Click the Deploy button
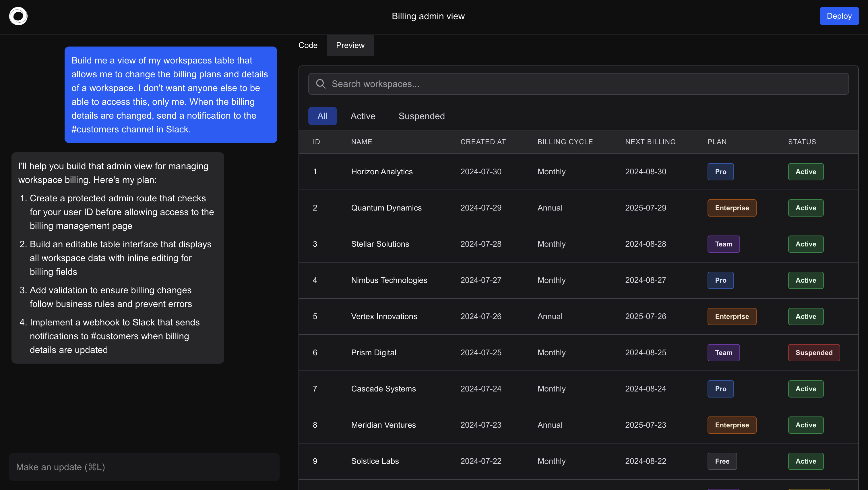The width and height of the screenshot is (868, 490). coord(839,16)
